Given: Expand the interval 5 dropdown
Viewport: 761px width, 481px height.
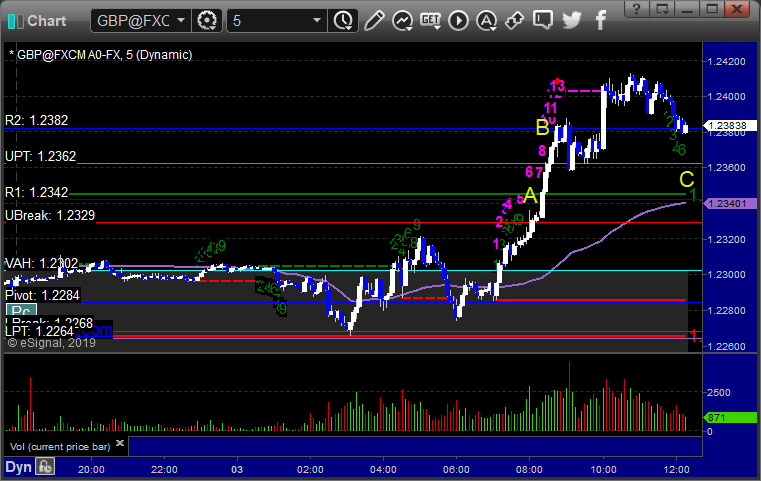Looking at the screenshot, I should coord(317,21).
